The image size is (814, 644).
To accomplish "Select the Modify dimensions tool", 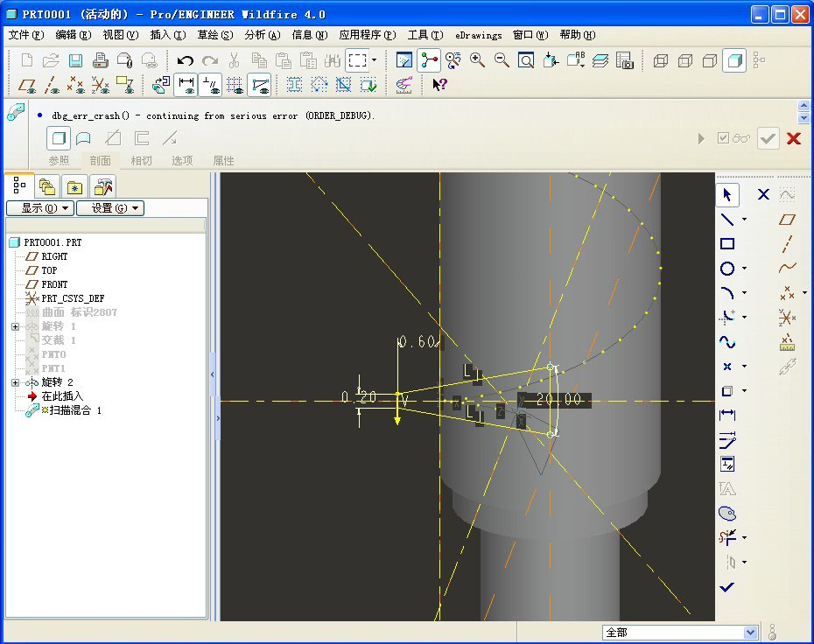I will (727, 440).
